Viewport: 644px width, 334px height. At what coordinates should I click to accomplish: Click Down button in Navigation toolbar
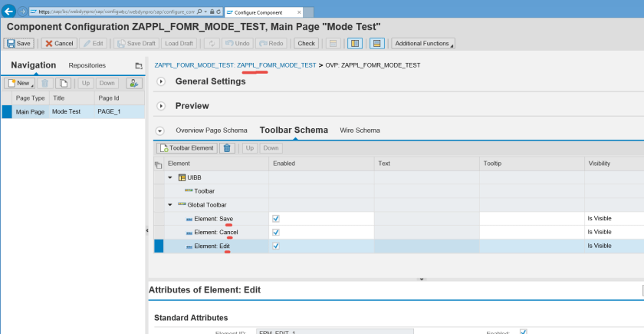click(107, 83)
